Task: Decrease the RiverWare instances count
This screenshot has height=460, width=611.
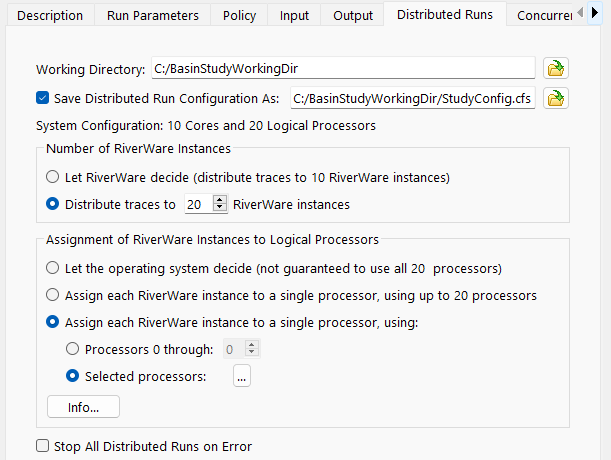Action: click(x=221, y=209)
